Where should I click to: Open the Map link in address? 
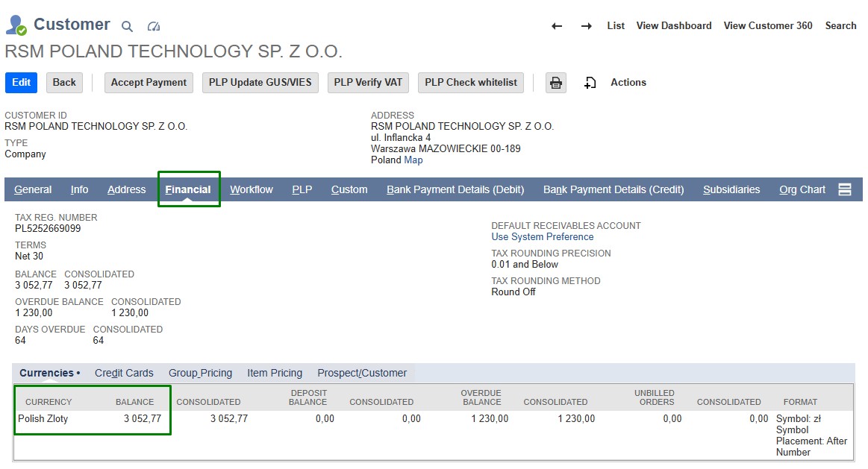[413, 160]
